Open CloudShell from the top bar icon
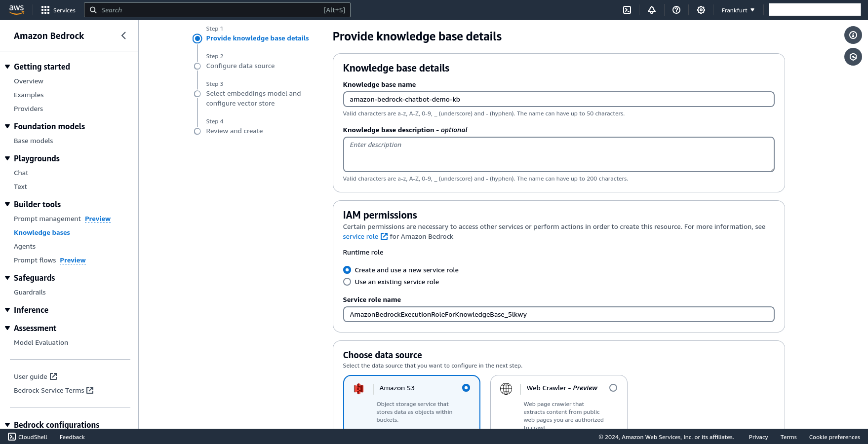The image size is (868, 444). 627,10
